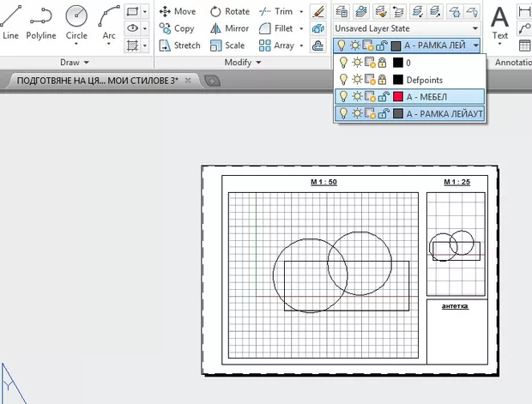Open the Unsaved Layer State dropdown
The height and width of the screenshot is (404, 532).
(408, 28)
